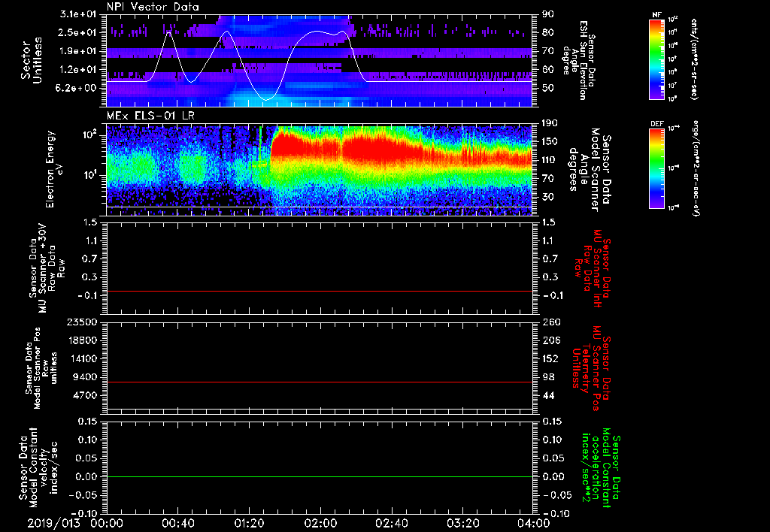Click the red line in Scanner Pos panel
This screenshot has width=770, height=532.
tap(320, 382)
